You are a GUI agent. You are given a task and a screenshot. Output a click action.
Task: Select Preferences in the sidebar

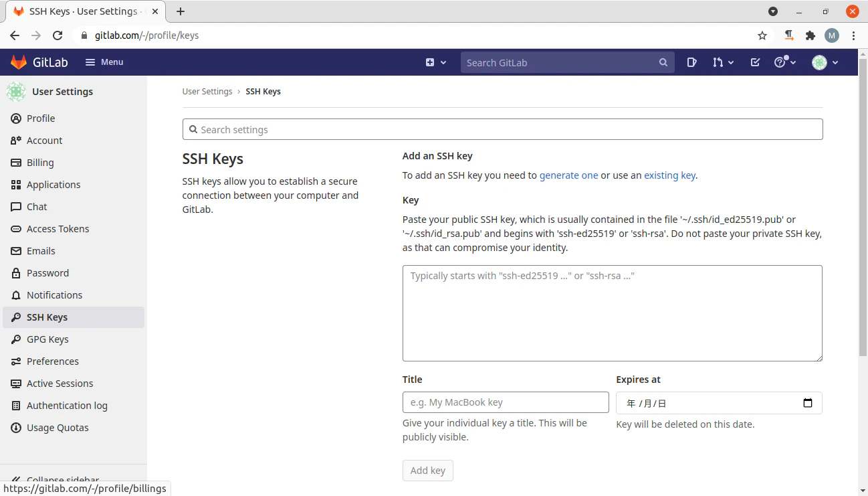point(51,361)
